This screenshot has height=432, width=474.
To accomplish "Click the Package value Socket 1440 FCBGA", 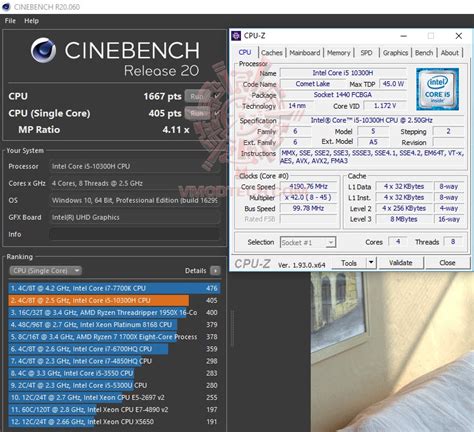I will 343,95.
